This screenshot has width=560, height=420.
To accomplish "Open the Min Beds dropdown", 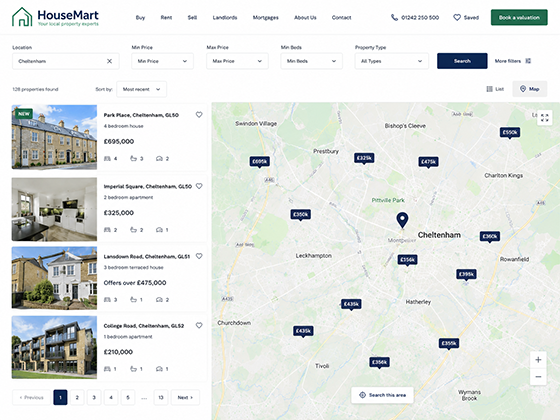I will pyautogui.click(x=311, y=61).
